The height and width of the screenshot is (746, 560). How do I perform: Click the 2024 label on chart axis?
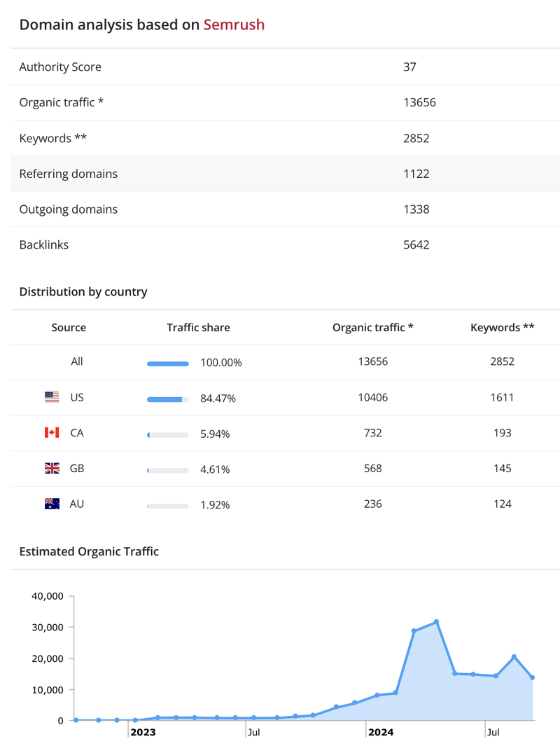381,732
